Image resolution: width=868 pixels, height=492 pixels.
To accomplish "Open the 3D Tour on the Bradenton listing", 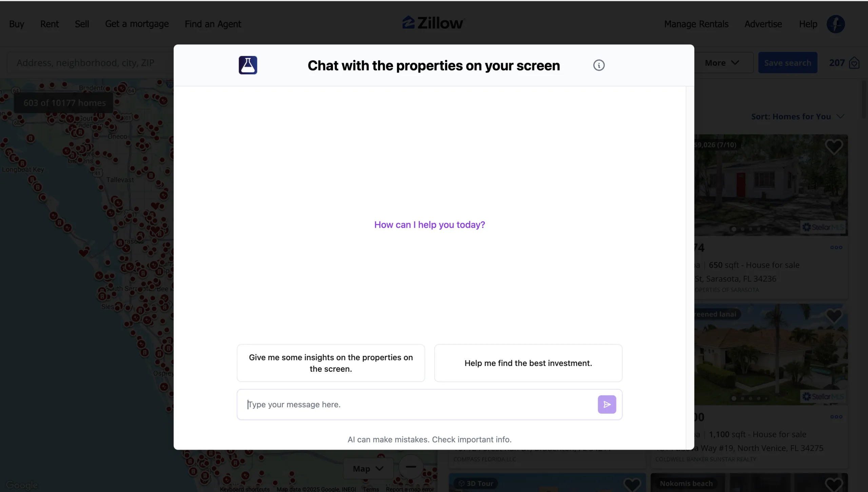I will [476, 483].
